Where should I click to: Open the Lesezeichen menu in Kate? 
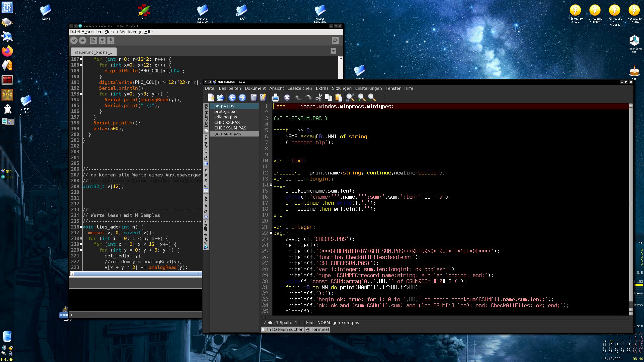point(300,88)
